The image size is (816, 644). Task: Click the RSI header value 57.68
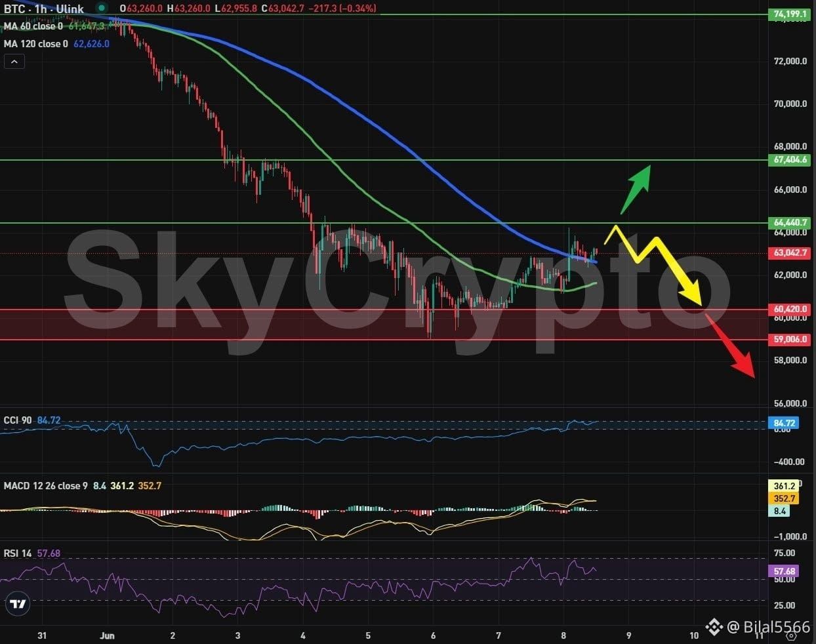pyautogui.click(x=49, y=553)
